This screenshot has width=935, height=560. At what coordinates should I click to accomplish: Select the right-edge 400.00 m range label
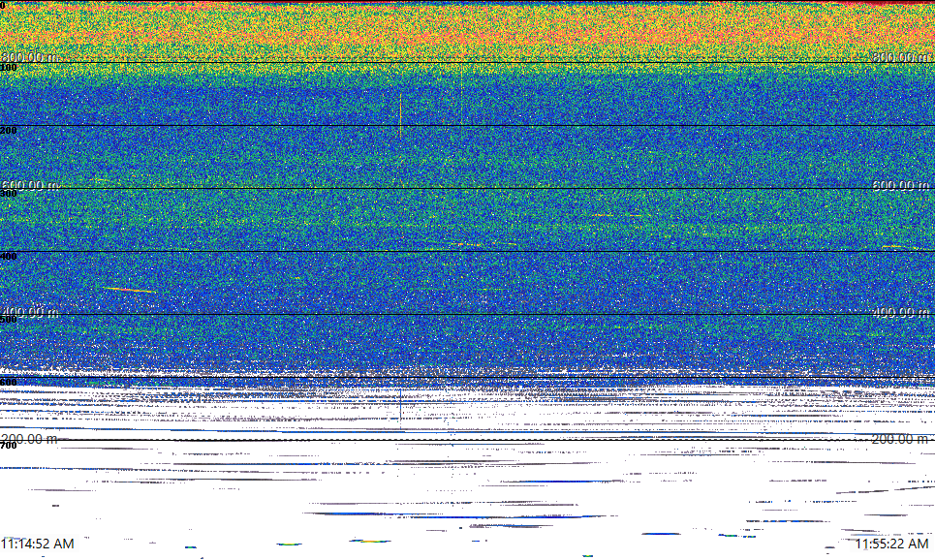(901, 313)
